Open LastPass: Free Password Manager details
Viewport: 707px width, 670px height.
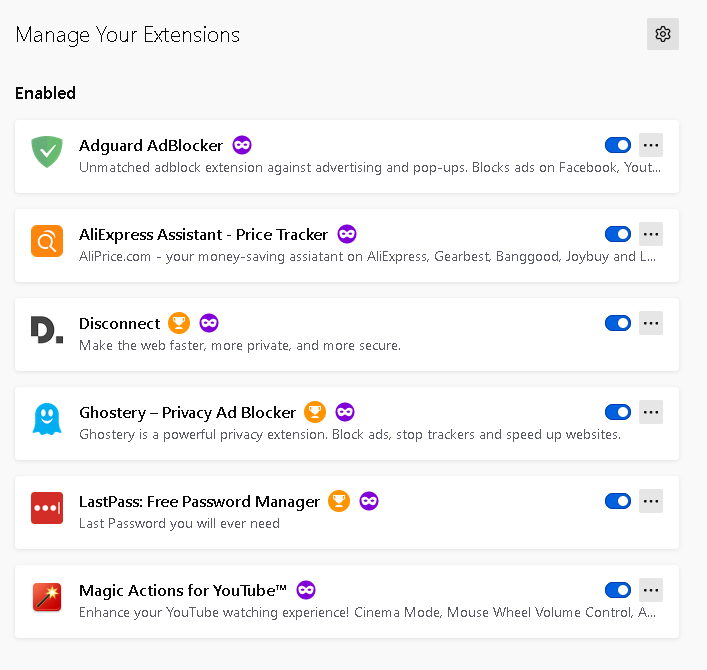[199, 501]
